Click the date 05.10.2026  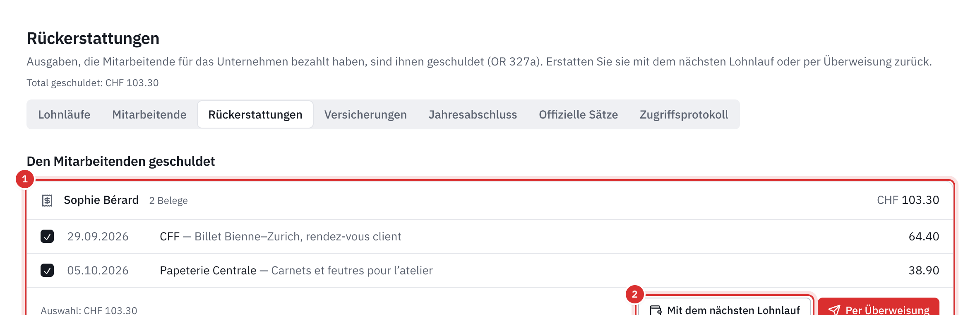coord(98,270)
